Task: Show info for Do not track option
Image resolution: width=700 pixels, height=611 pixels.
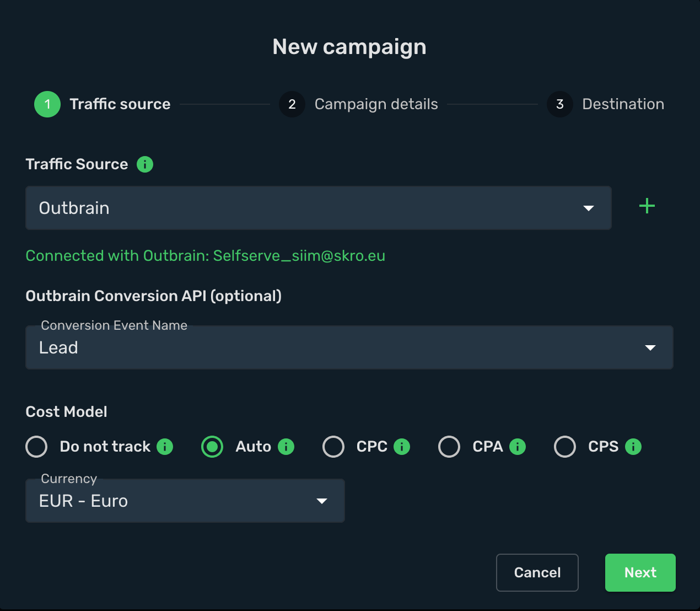Action: coord(165,447)
